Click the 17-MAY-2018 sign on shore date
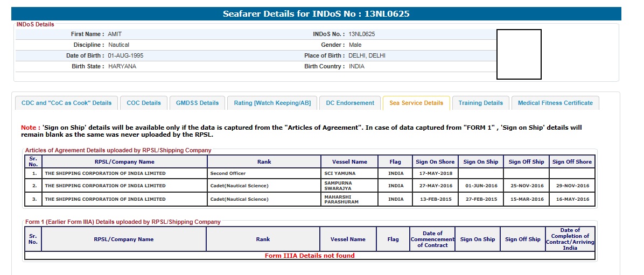Screen dimensions: 644x275 [435, 173]
